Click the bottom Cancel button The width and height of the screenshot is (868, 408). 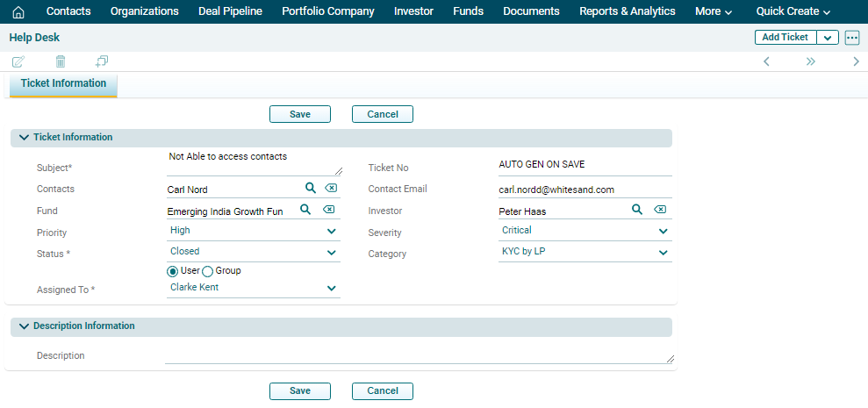382,391
